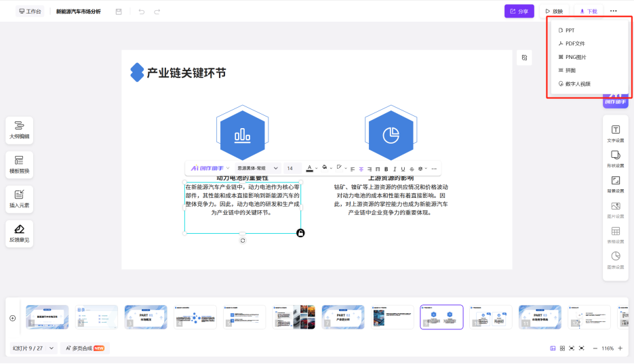Open the 思源黑体-常规 font dropdown
Viewport: 634px width, 364px height.
[x=258, y=168]
